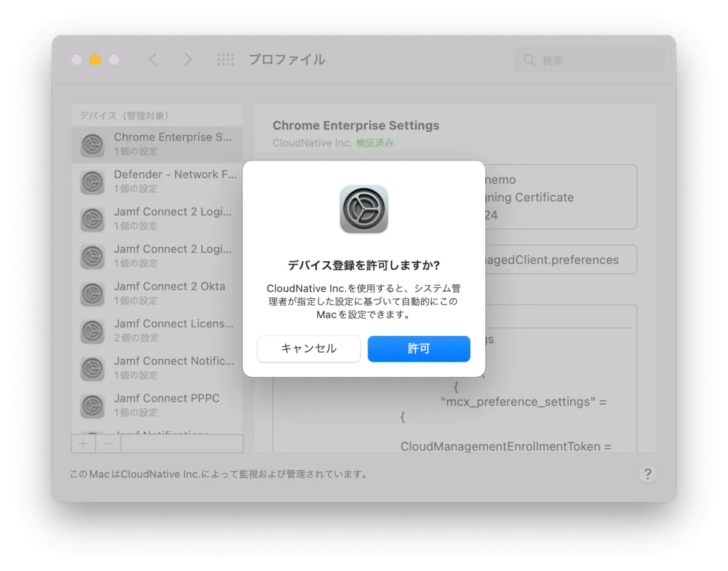Image resolution: width=728 pixels, height=571 pixels.
Task: Click the デバイス登録を許可しますか? dialog title
Action: [x=364, y=265]
